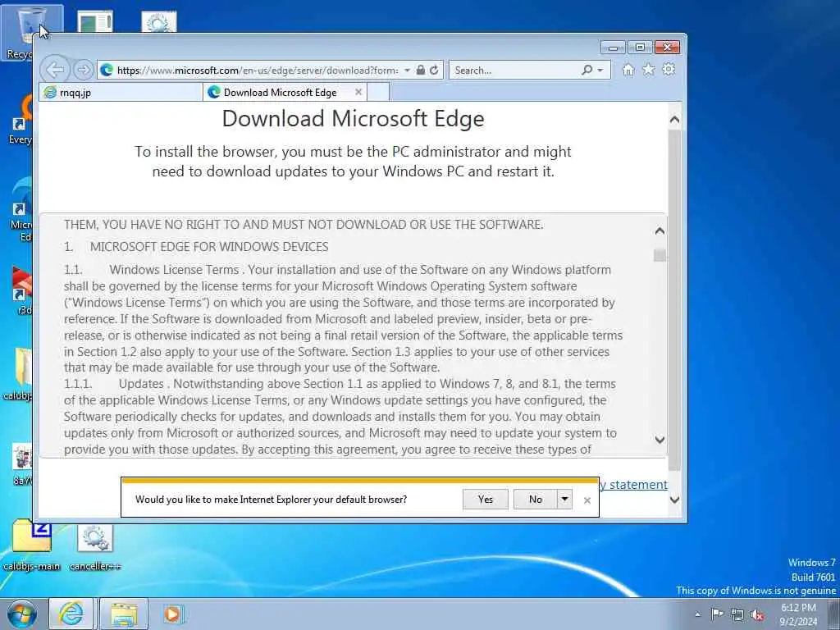Select the canceller++ desktop icon
Screen dimensions: 840x630
[95, 546]
